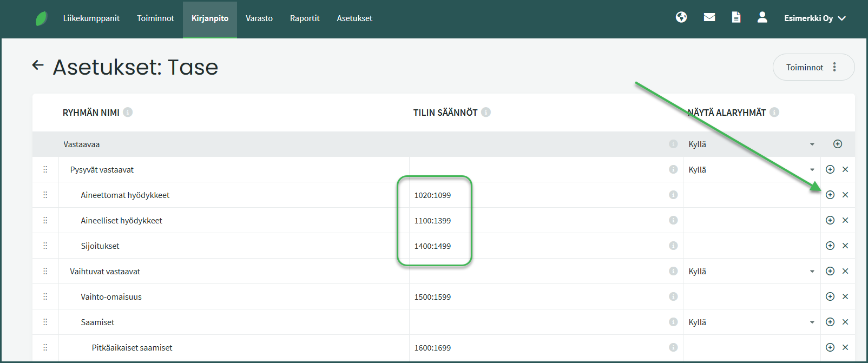The height and width of the screenshot is (363, 868).
Task: Open Näytä alaryhmät dropdown for Saamiset
Action: tap(751, 322)
